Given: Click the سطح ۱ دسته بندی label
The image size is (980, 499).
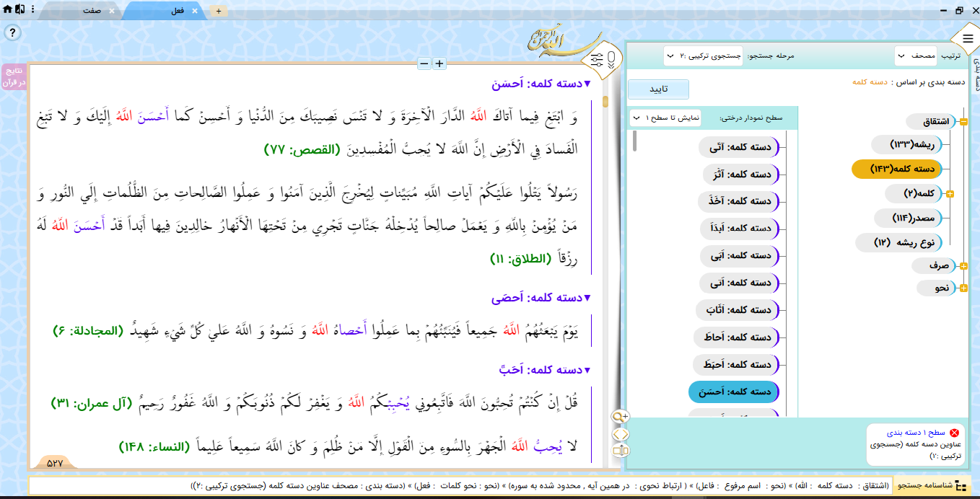Looking at the screenshot, I should 916,433.
